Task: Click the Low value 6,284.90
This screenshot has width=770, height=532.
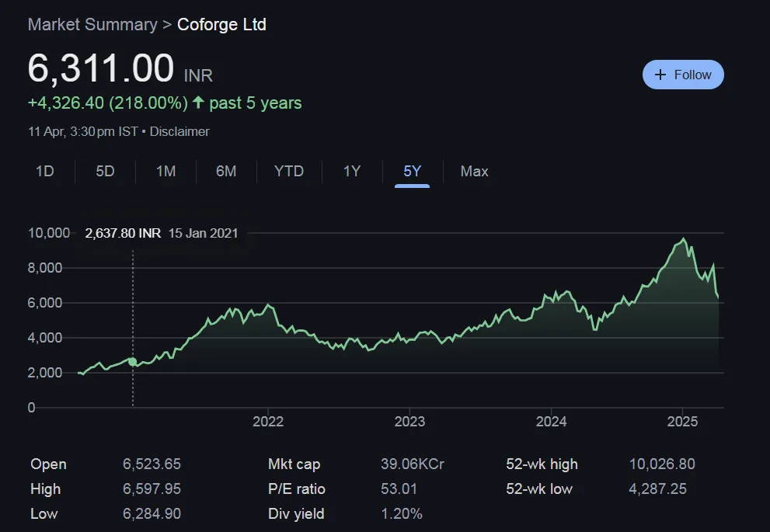Action: [x=152, y=514]
